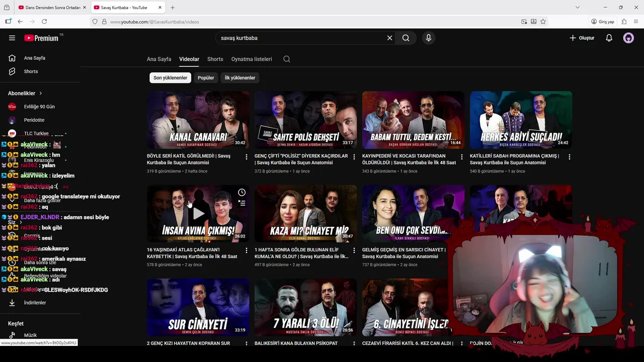Play the BABAM TUTTU, DEDEM KESTİ thumbnail
This screenshot has height=362, width=644.
tap(413, 120)
